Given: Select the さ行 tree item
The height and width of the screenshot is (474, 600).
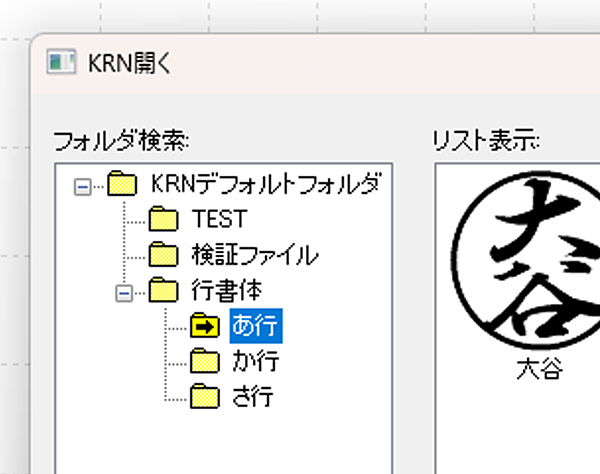Looking at the screenshot, I should point(253,397).
